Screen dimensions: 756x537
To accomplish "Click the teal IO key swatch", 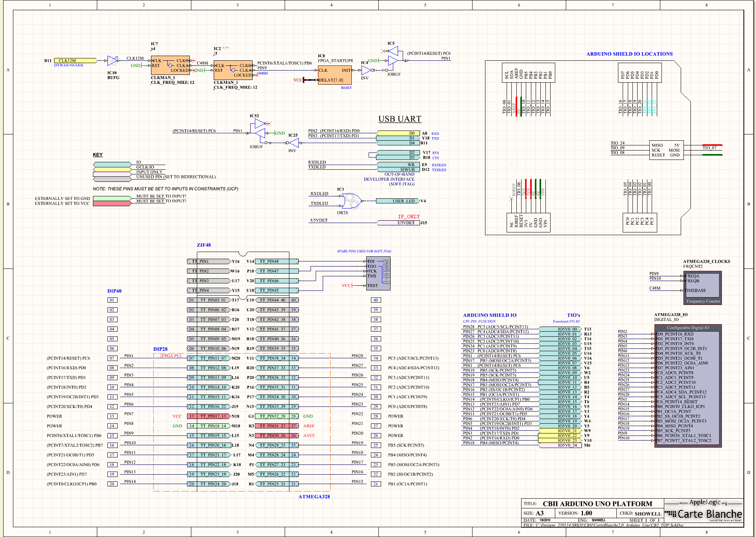I will tap(112, 164).
